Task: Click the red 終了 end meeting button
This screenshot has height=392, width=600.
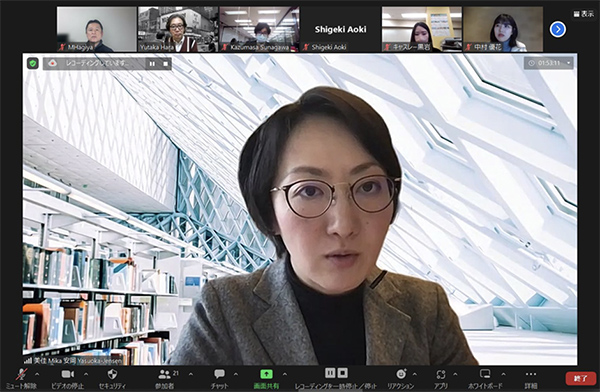Action: (580, 378)
